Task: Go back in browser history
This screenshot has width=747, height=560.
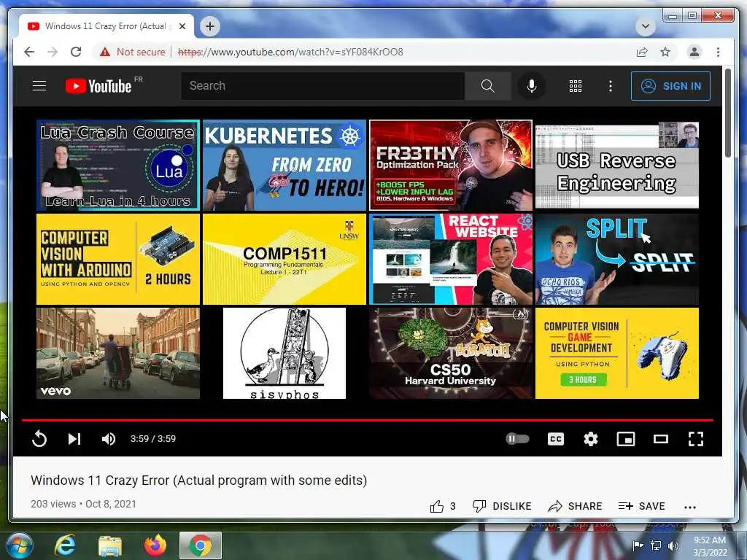Action: [29, 52]
